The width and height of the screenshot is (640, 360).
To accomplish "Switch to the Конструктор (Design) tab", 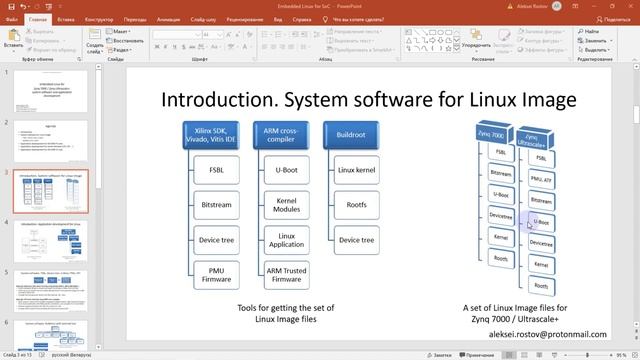I will click(x=99, y=19).
